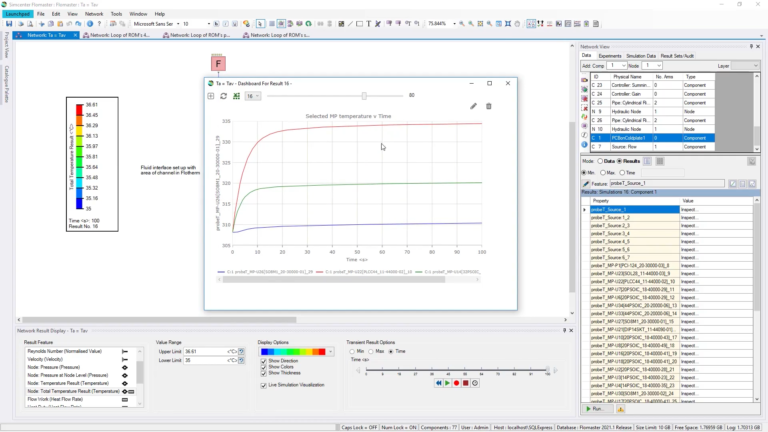
Task: Click the trash delete icon on chart
Action: pyautogui.click(x=489, y=106)
